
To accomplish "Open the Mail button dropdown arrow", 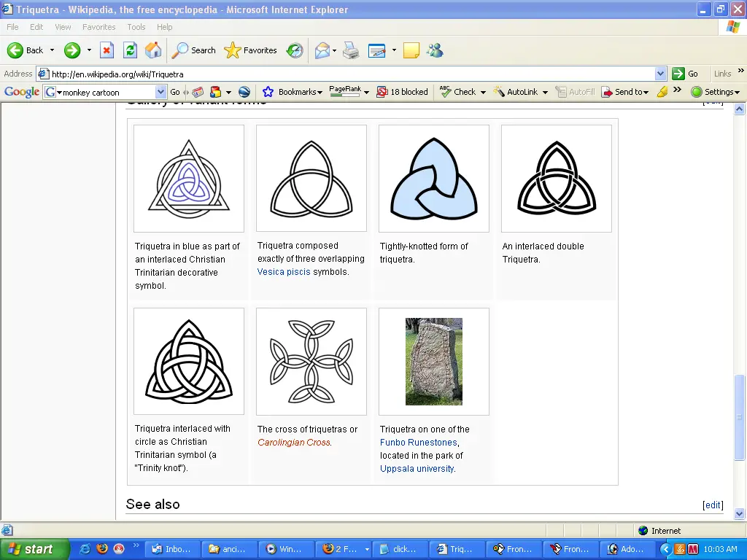I will pyautogui.click(x=334, y=50).
